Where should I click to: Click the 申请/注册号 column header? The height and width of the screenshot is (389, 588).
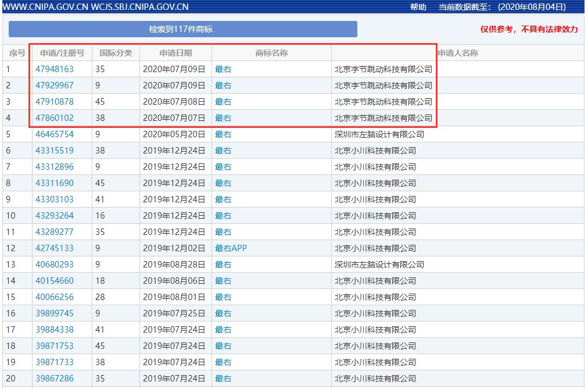tap(61, 52)
